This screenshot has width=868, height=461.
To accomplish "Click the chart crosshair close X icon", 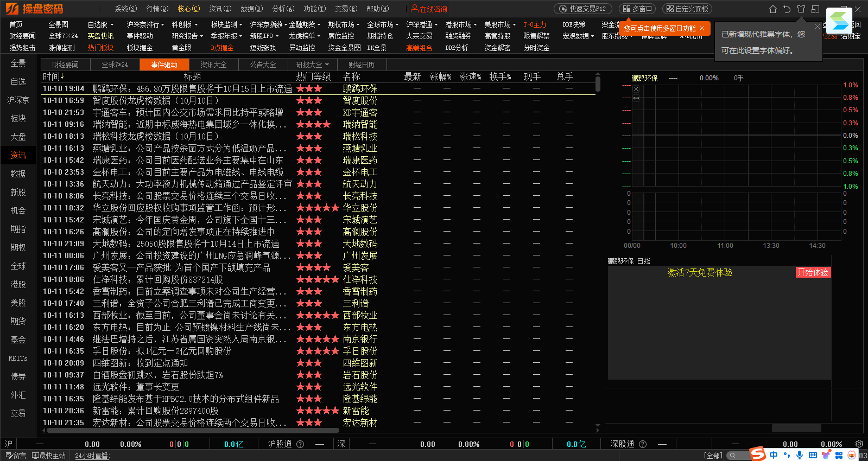I will click(x=636, y=89).
